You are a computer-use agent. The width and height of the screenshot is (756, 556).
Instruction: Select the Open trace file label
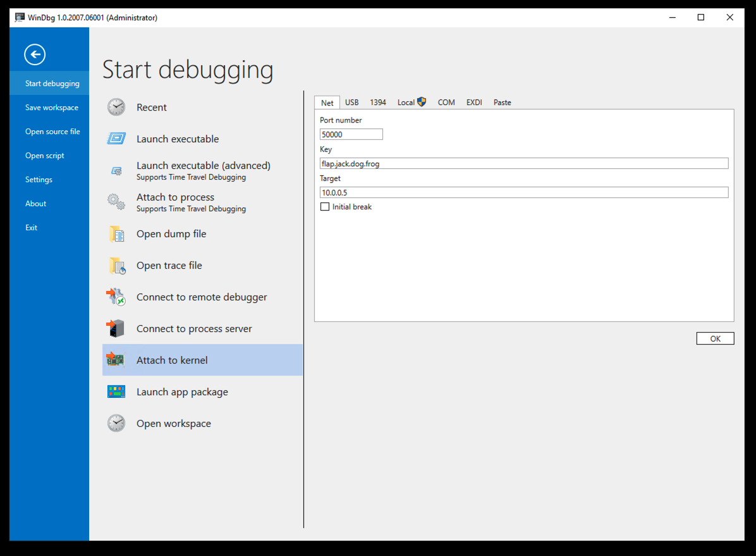tap(169, 266)
